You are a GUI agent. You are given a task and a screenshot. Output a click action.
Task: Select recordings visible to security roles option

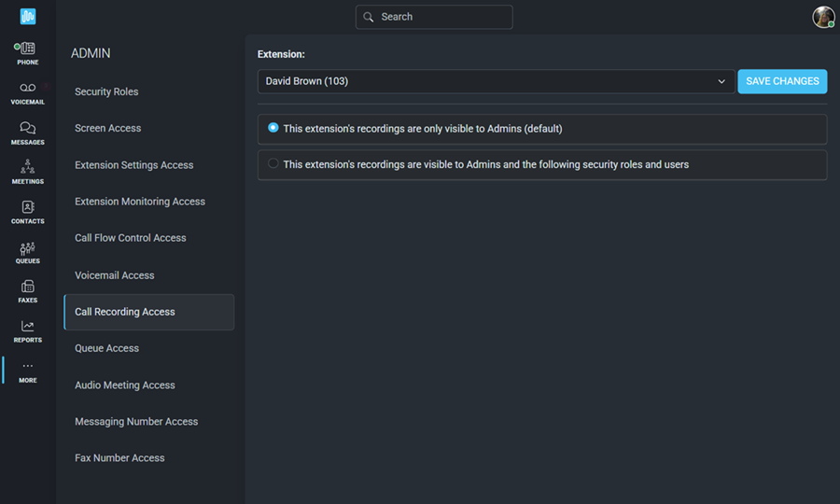tap(273, 163)
